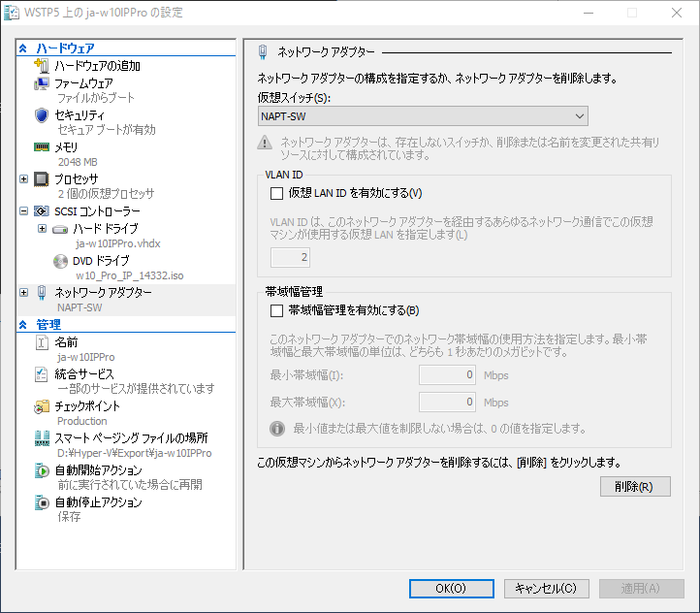Expand the Network Adapter tree node
The width and height of the screenshot is (700, 613).
tap(24, 293)
